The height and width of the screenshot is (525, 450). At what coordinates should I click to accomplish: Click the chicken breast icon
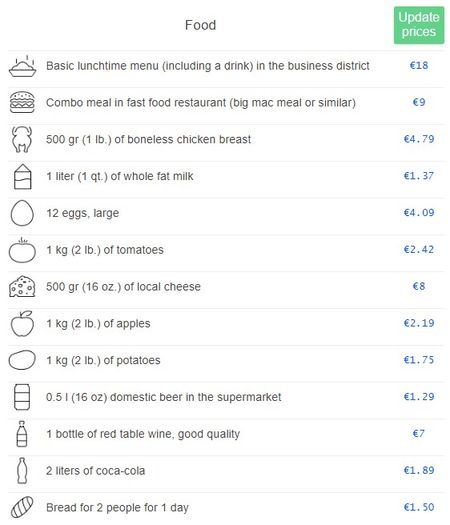[x=22, y=139]
